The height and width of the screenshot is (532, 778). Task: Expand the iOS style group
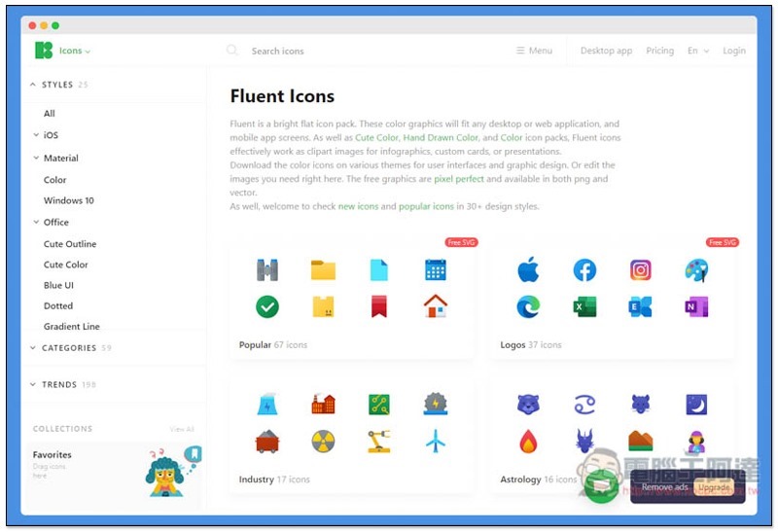point(36,135)
